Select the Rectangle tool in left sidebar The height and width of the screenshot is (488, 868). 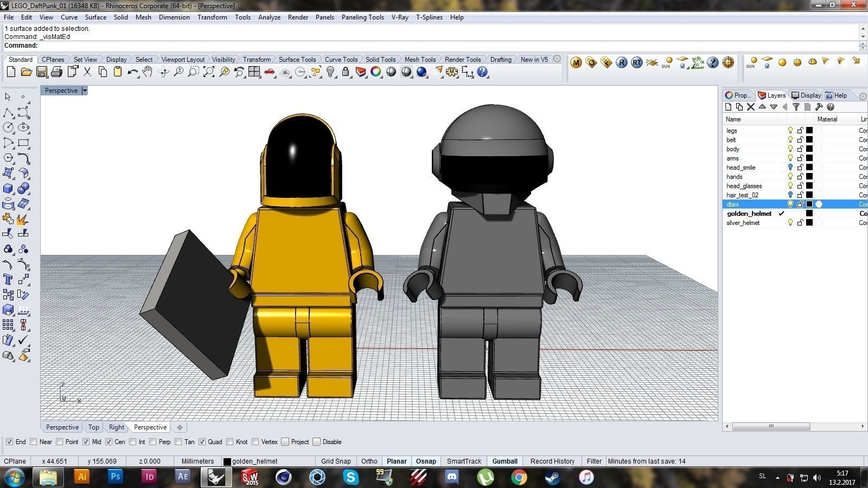click(23, 143)
